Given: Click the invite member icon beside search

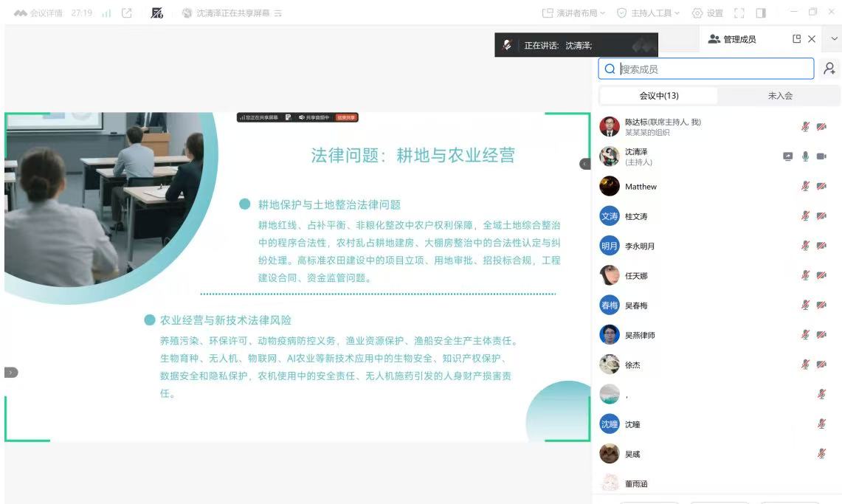Looking at the screenshot, I should (829, 69).
